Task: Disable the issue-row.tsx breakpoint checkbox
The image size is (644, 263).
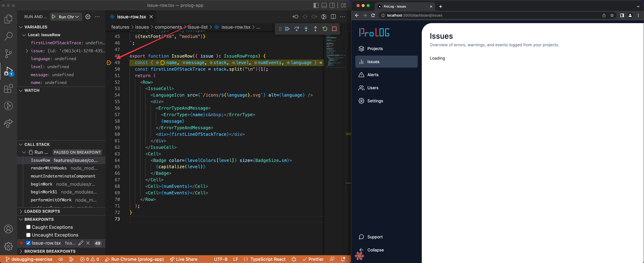Action: tap(28, 243)
